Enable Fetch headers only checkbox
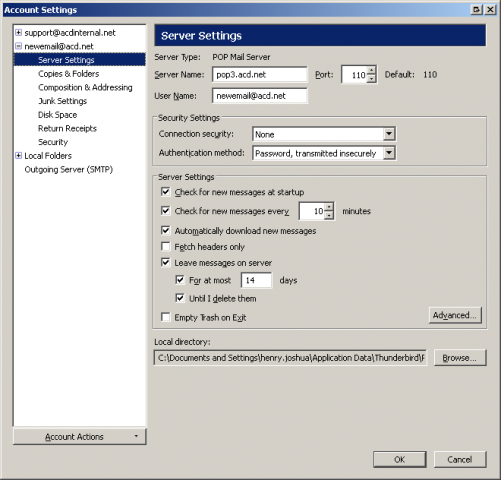 (166, 246)
